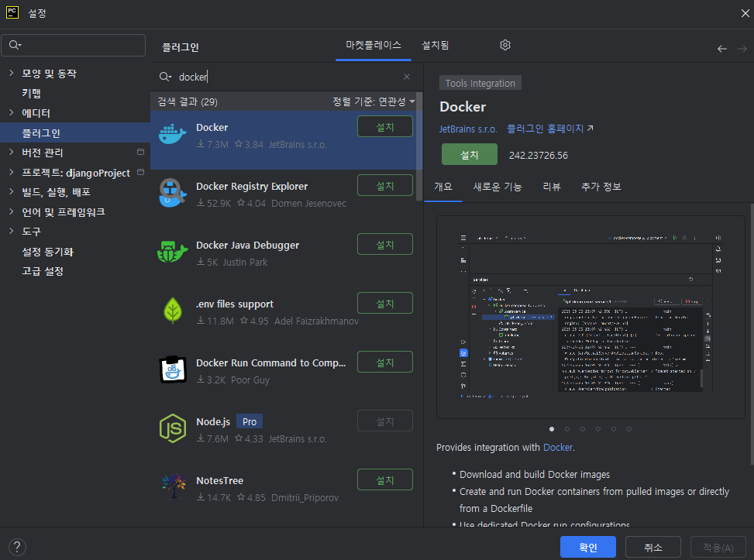This screenshot has width=754, height=560.
Task: Open the 정렬 기준: 연관성 sort dropdown
Action: (374, 102)
